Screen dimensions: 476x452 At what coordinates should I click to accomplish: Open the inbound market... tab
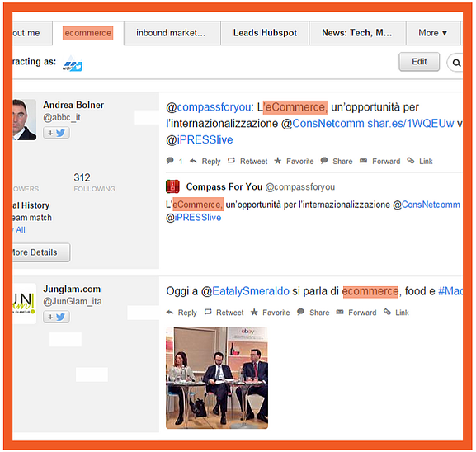click(x=172, y=33)
